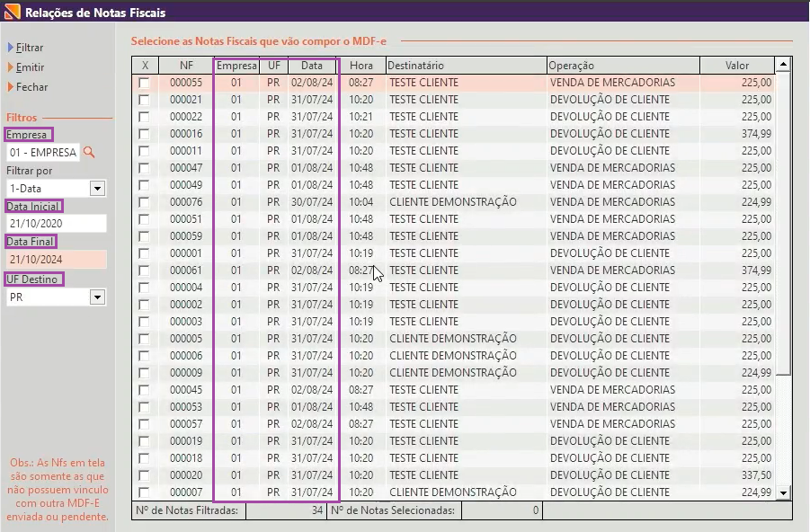Check the box for NF 000049

(x=144, y=185)
